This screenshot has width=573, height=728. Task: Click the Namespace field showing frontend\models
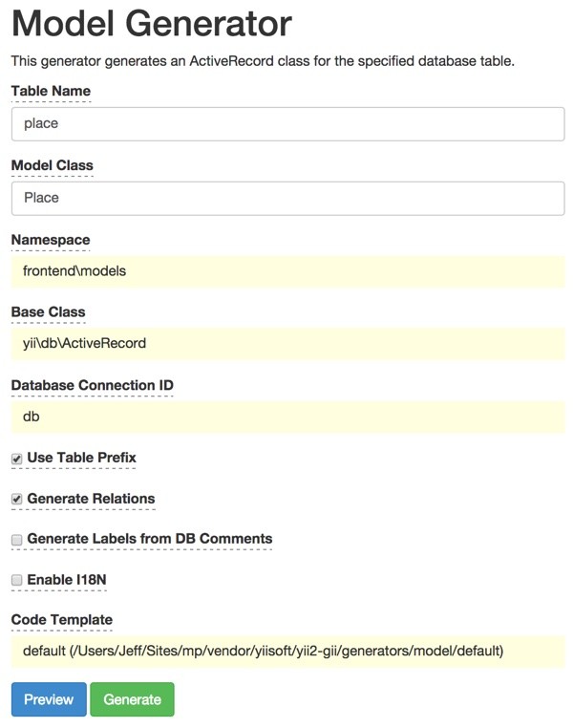click(287, 270)
